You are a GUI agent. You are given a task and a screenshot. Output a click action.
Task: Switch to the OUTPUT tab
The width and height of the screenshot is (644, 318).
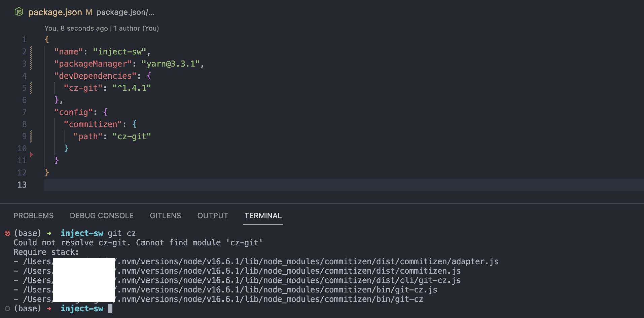click(x=212, y=215)
